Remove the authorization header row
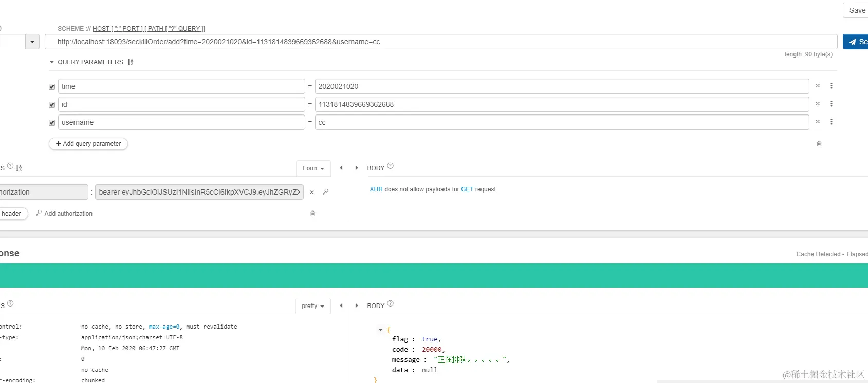The image size is (868, 383). click(x=311, y=192)
